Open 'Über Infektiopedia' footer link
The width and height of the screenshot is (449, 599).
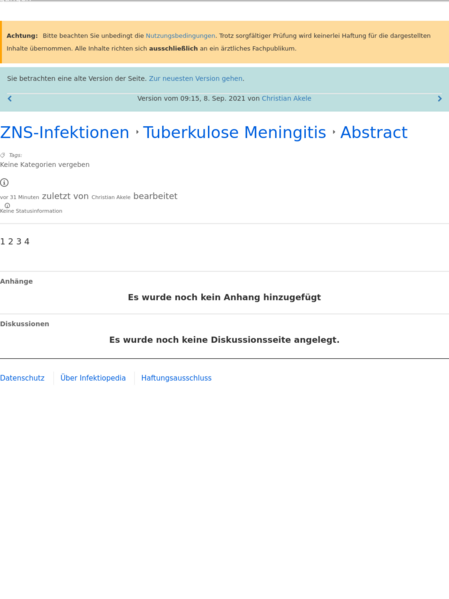pos(93,378)
